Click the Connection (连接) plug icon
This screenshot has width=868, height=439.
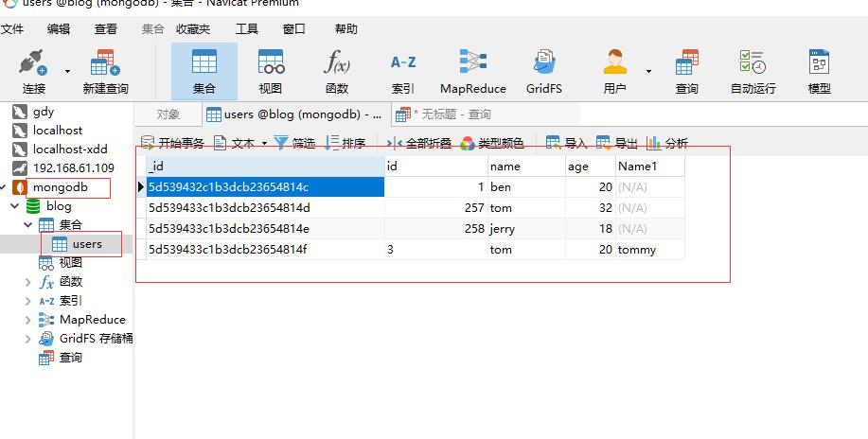(x=33, y=62)
